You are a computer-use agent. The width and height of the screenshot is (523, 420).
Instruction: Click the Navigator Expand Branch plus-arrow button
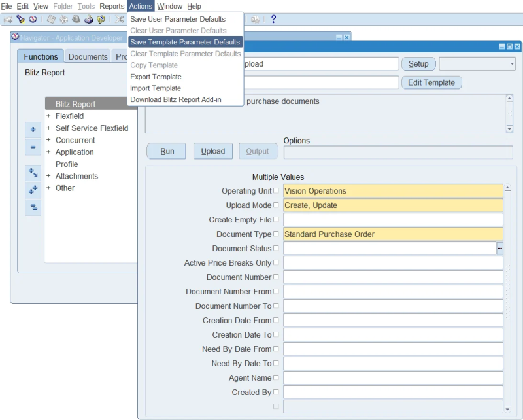pos(33,173)
